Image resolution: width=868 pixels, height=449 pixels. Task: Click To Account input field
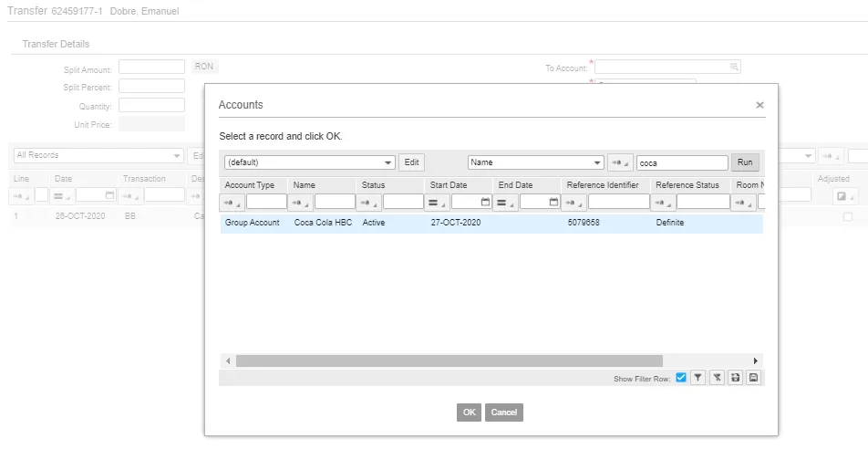[667, 67]
